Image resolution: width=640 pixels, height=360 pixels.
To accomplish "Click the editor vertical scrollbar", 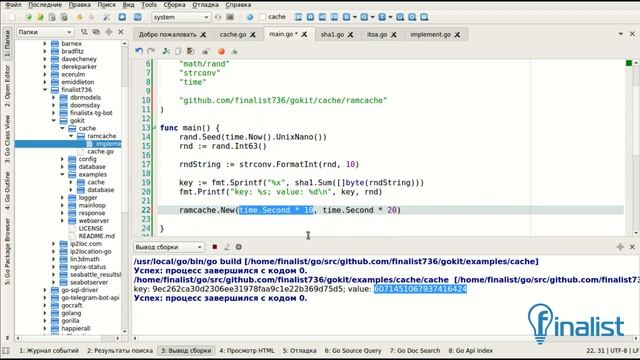I will click(x=636, y=147).
